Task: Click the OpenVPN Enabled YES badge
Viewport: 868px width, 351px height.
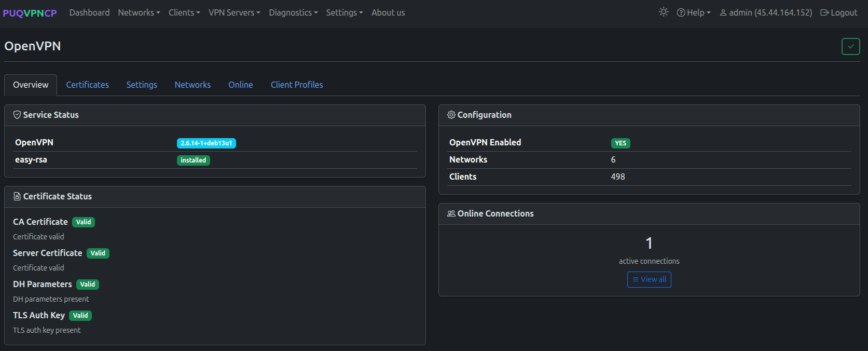Action: point(621,143)
